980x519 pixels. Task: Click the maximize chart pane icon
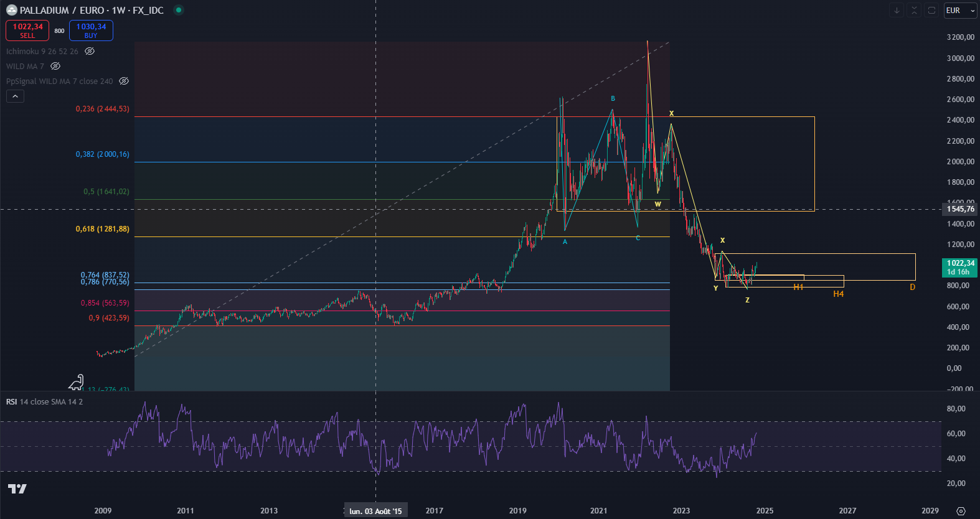tap(931, 10)
